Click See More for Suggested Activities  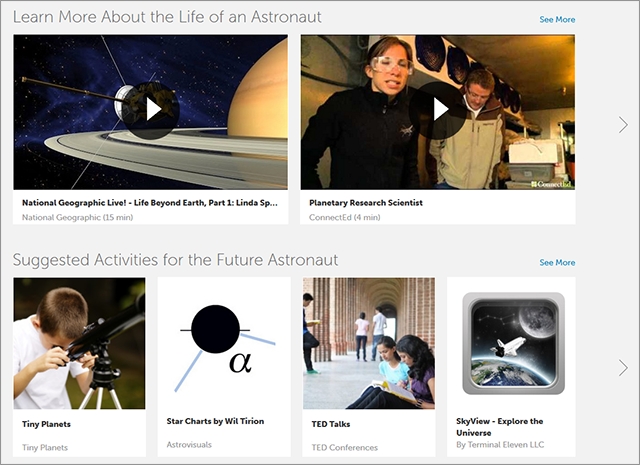pyautogui.click(x=557, y=262)
